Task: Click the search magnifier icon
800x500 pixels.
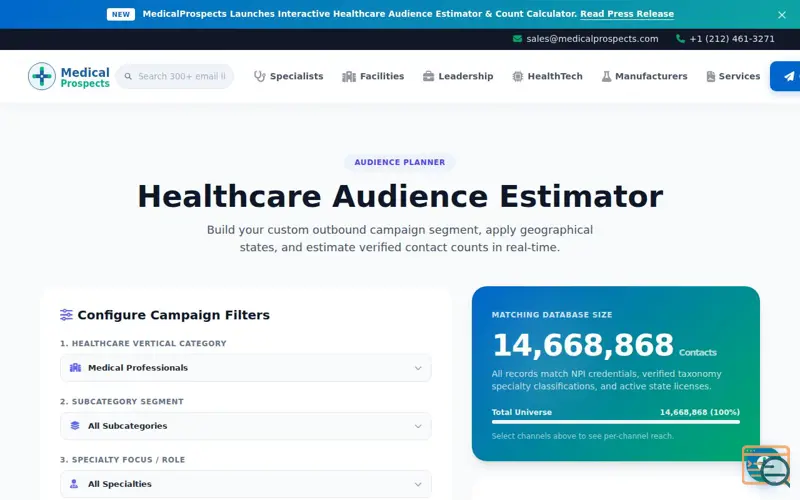Action: point(128,77)
